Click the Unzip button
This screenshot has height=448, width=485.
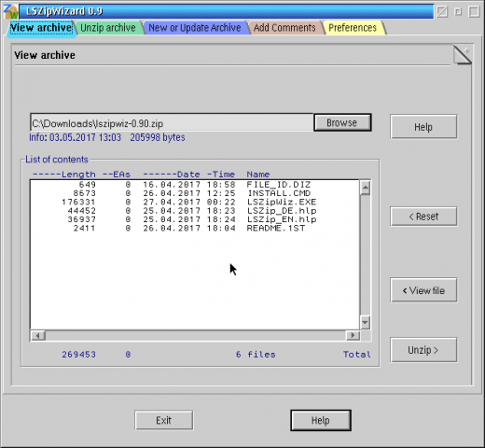click(423, 350)
